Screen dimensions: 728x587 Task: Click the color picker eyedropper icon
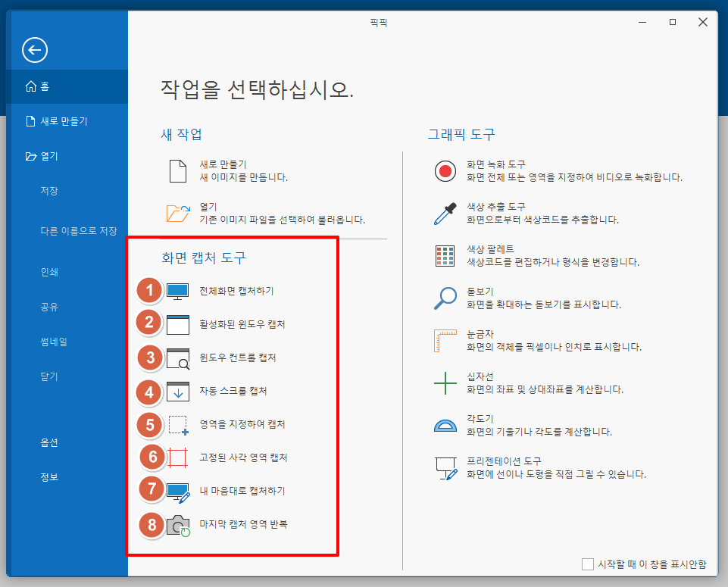coord(445,214)
